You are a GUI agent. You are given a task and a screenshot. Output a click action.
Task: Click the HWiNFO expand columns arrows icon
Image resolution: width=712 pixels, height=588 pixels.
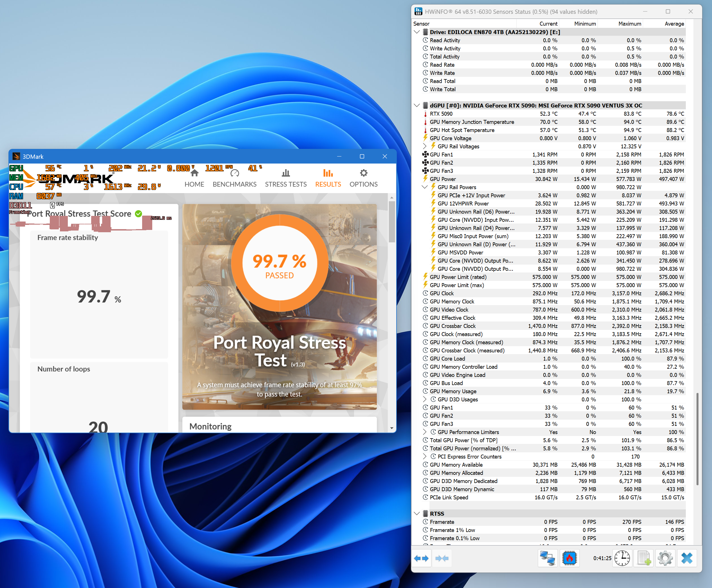click(x=421, y=558)
